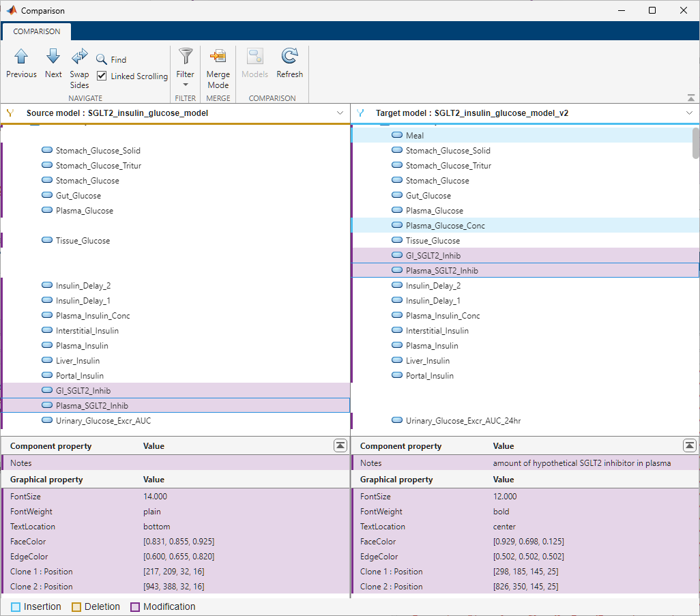Click target FontSize value 12.000
This screenshot has height=616, width=700.
coord(505,497)
